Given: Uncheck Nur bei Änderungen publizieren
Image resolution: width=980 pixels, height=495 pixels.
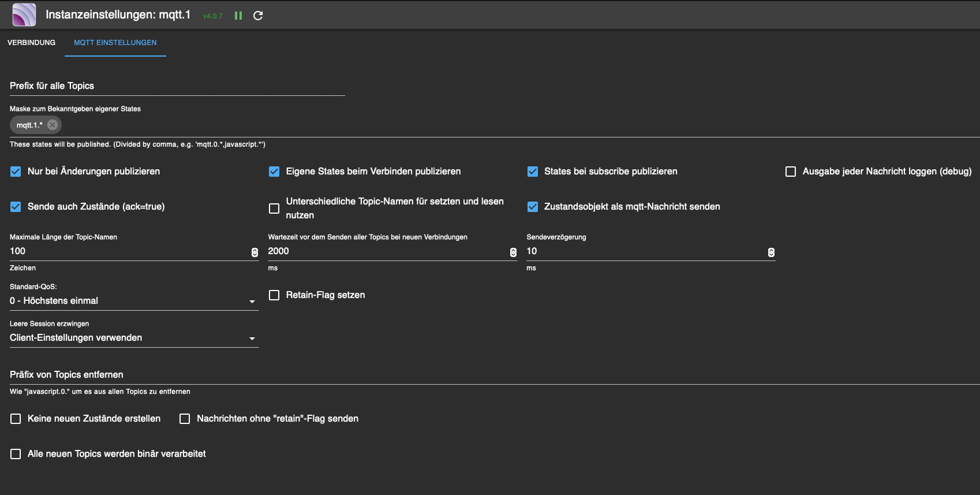Looking at the screenshot, I should click(16, 172).
